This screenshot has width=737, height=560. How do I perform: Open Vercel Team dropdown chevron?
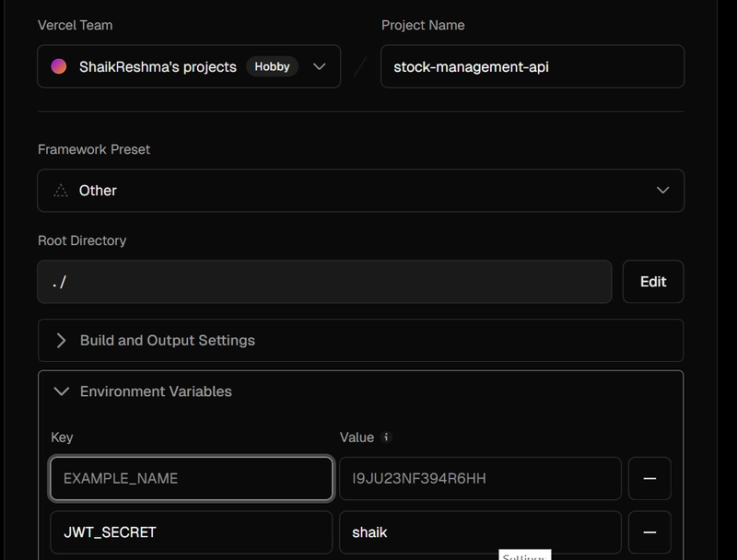pyautogui.click(x=319, y=66)
